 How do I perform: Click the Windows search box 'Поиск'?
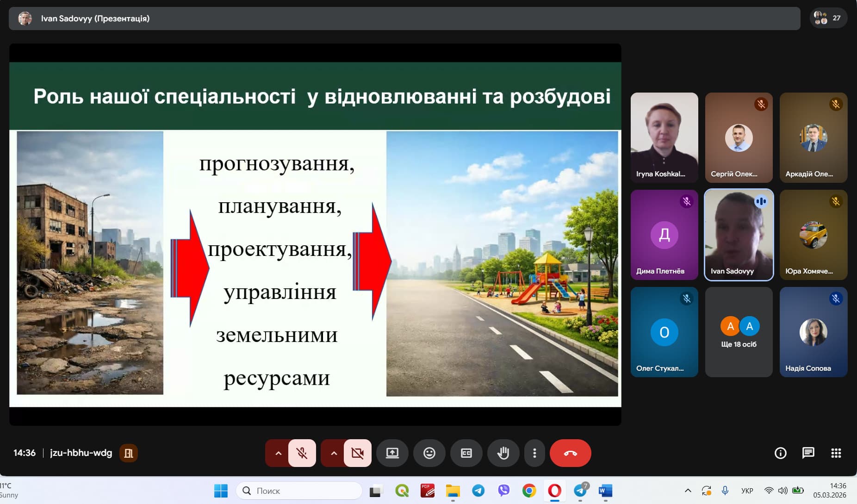(299, 491)
